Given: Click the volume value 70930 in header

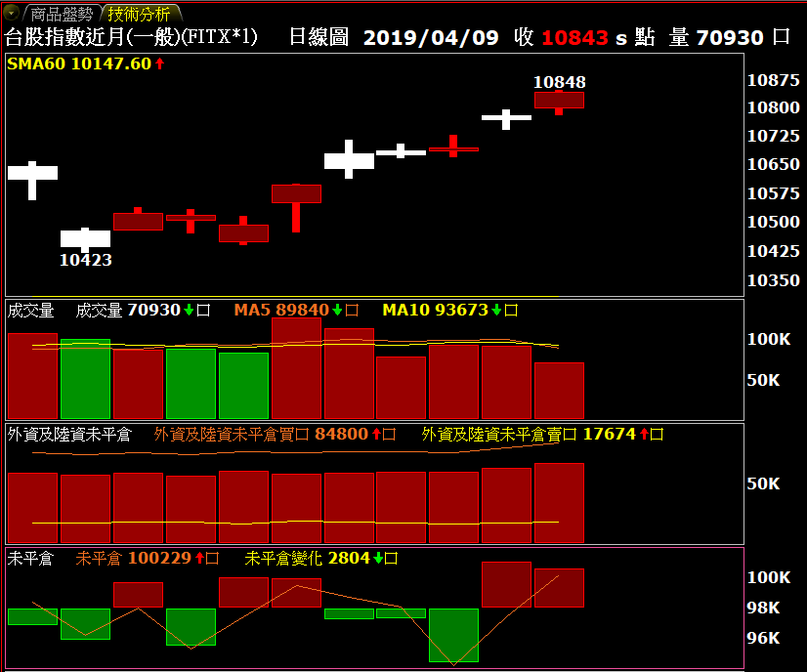Looking at the screenshot, I should click(729, 37).
